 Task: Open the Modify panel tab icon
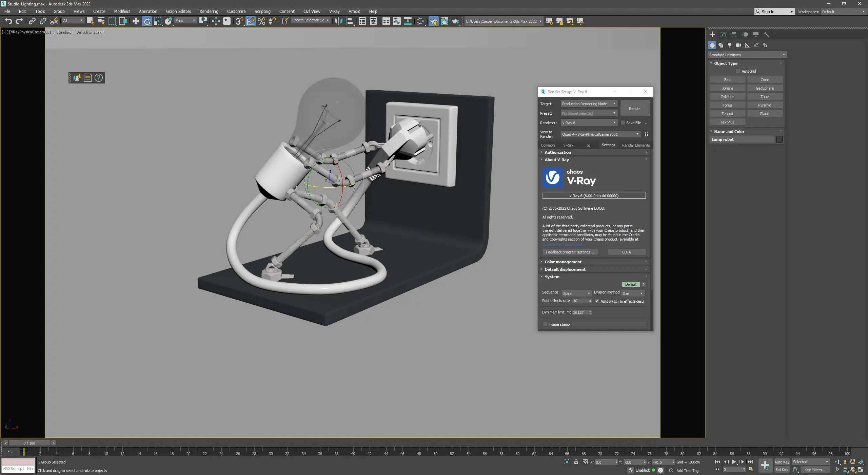(x=723, y=35)
